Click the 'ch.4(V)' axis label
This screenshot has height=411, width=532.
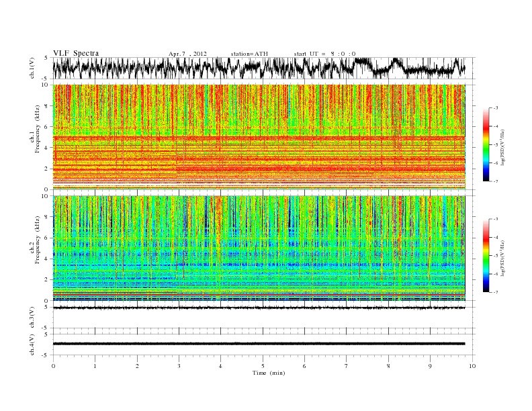pos(32,345)
